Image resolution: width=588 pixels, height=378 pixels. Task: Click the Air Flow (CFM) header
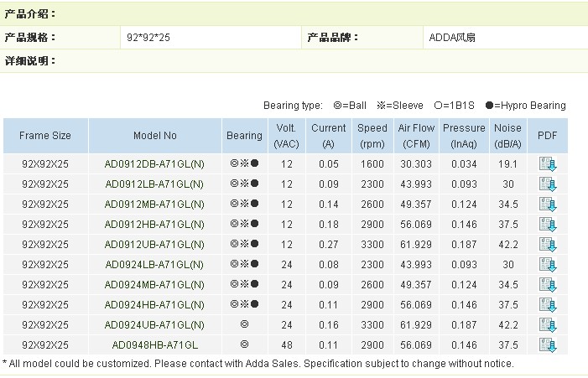click(416, 136)
